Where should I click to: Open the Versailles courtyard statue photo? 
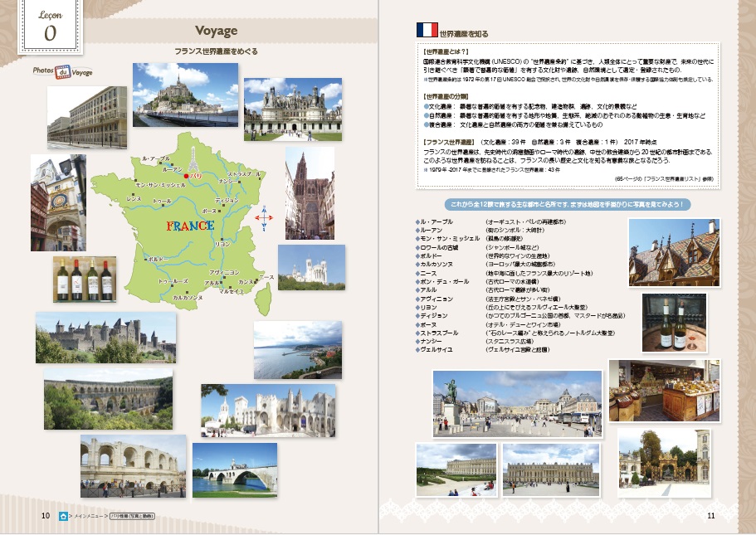click(x=517, y=404)
